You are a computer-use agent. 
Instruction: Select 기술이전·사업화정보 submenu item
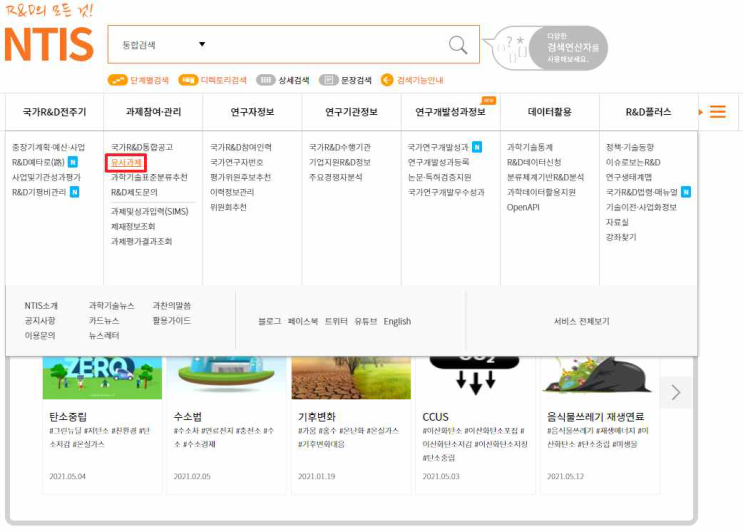click(641, 207)
